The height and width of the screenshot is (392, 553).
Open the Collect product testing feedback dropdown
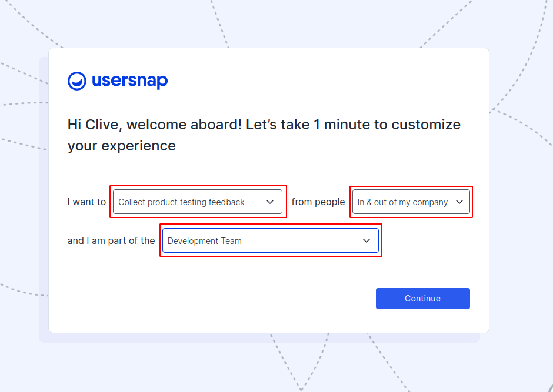198,202
